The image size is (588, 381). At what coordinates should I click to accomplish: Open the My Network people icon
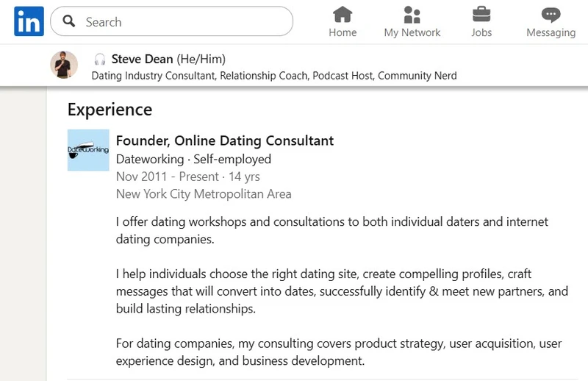pos(412,14)
